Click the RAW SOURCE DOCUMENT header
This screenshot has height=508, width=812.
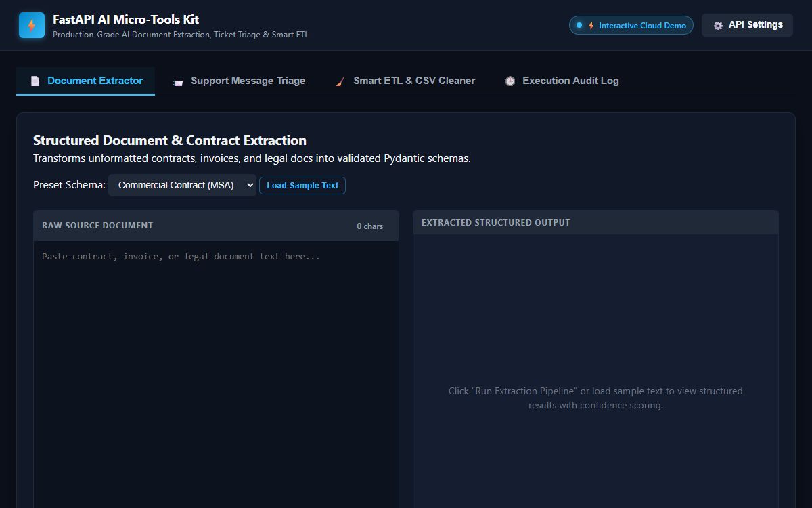(97, 226)
